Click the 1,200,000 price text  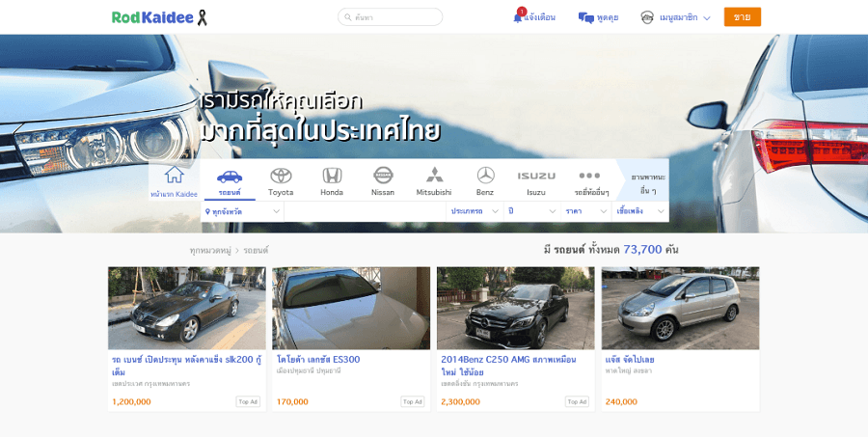point(131,401)
